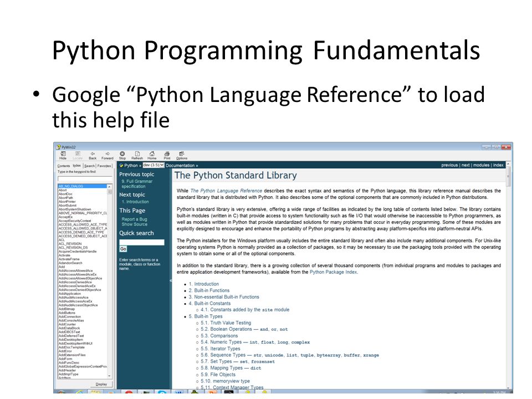Click the keyword list scroll-down arrow
532x399 pixels.
(109, 376)
